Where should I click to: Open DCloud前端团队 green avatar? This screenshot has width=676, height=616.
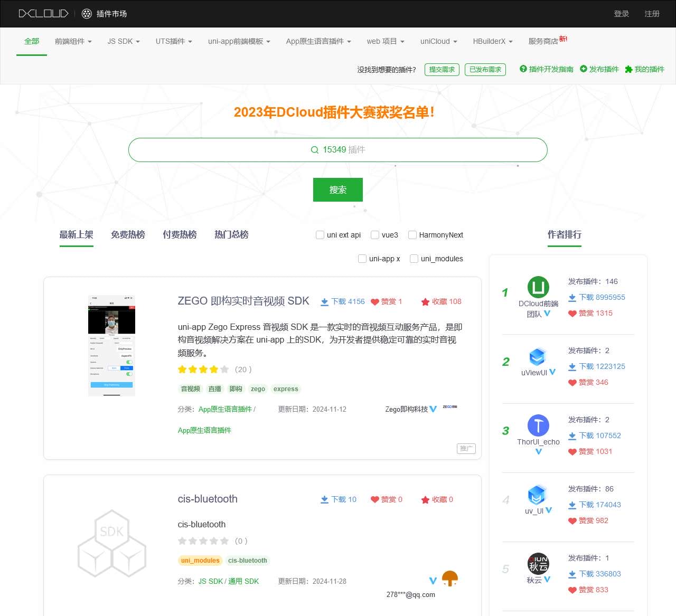click(x=538, y=287)
